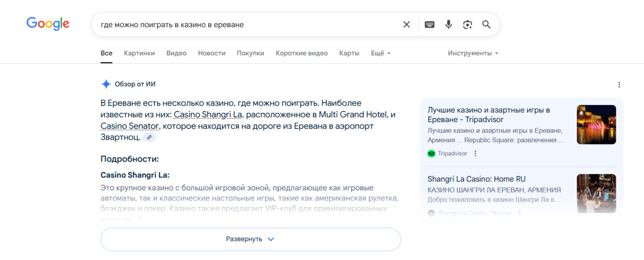Click the Обзор от ИИ label
The image size is (644, 260).
pos(135,84)
